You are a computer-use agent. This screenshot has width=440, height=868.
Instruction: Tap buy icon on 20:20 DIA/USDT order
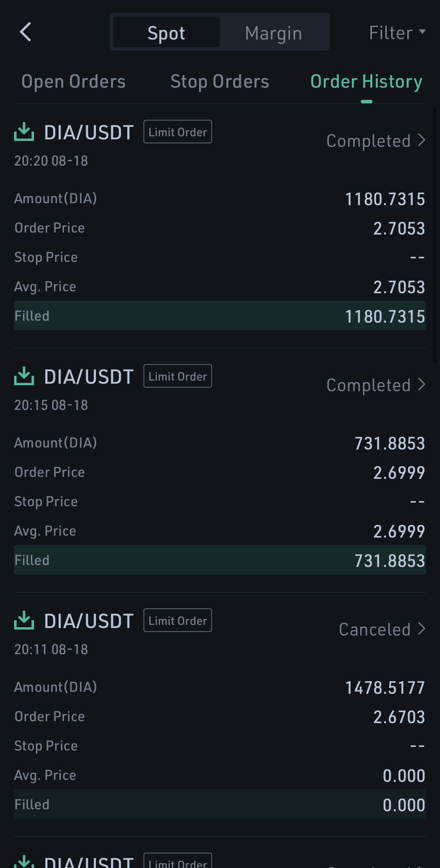(x=24, y=132)
